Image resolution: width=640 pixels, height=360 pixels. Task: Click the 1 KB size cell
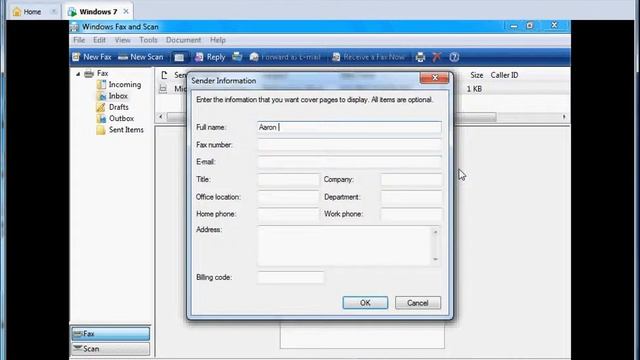[474, 89]
